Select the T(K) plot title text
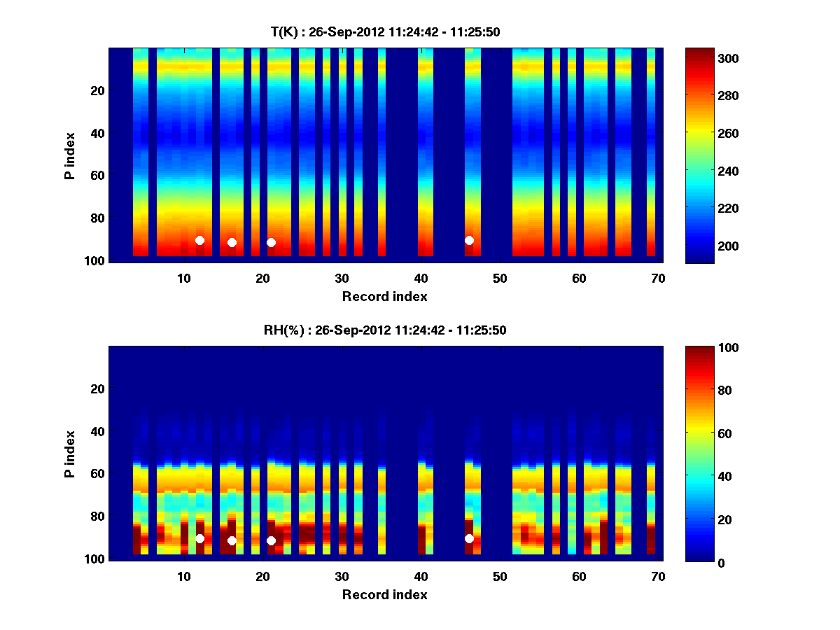This screenshot has height=630, width=840. point(384,31)
